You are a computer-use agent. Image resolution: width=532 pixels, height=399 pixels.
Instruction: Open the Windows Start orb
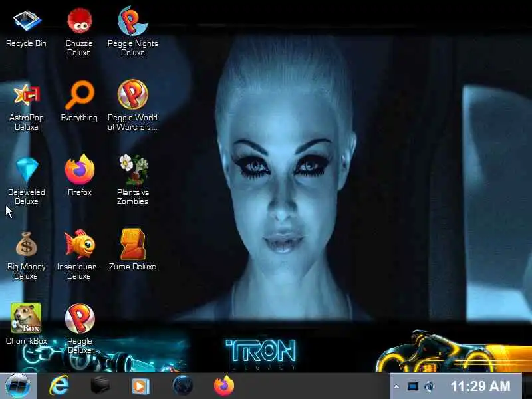[18, 386]
